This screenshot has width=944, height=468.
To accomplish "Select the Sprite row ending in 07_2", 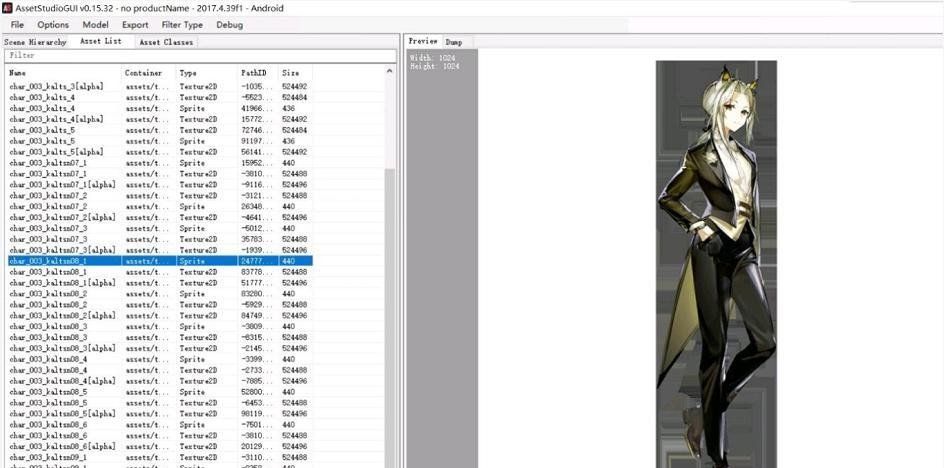I will (x=160, y=207).
